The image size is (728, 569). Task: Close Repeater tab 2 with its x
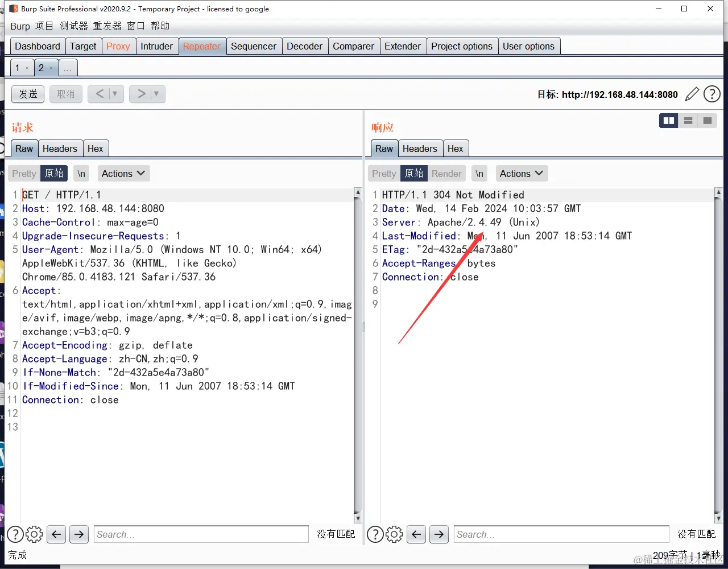pyautogui.click(x=51, y=68)
